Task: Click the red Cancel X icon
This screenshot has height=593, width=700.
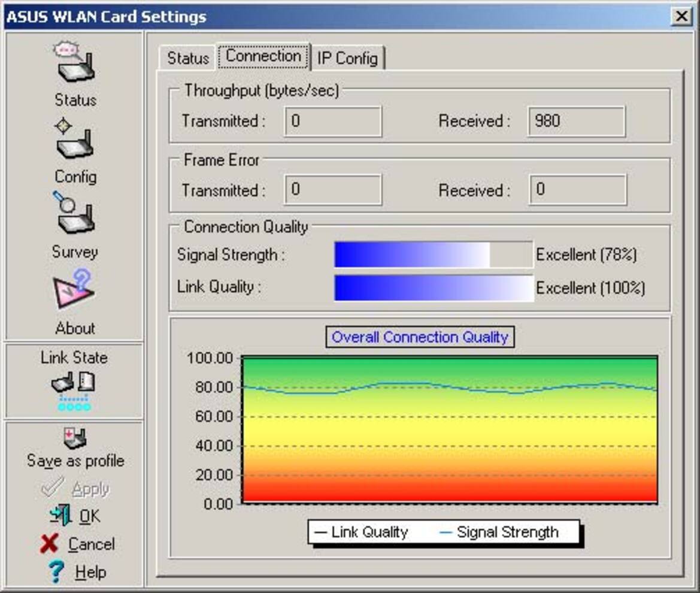Action: [x=49, y=543]
